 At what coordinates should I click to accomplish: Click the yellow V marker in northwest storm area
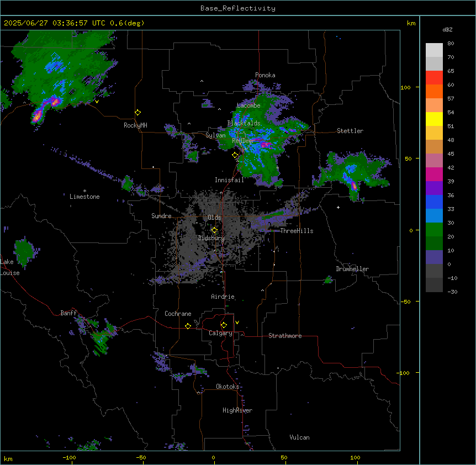click(97, 102)
